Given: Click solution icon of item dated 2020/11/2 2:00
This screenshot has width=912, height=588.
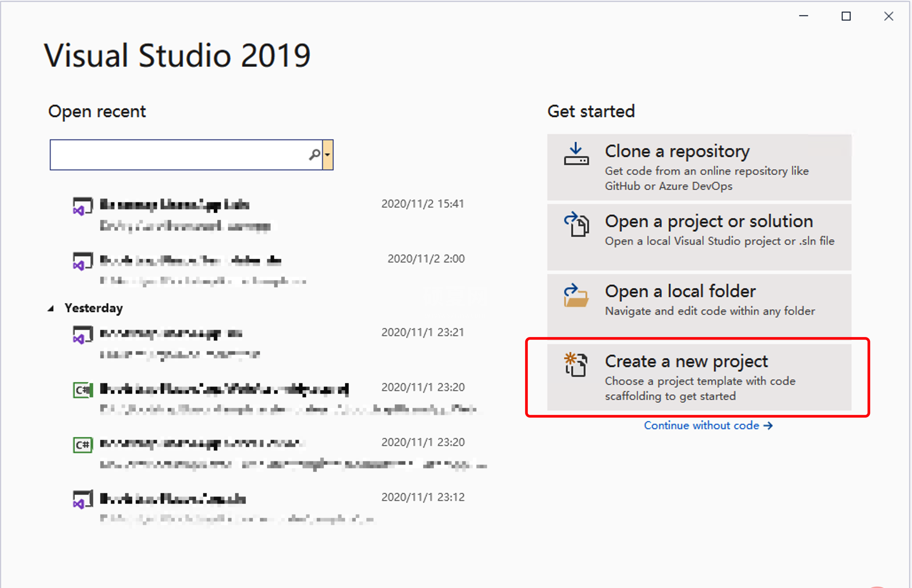Looking at the screenshot, I should [83, 261].
